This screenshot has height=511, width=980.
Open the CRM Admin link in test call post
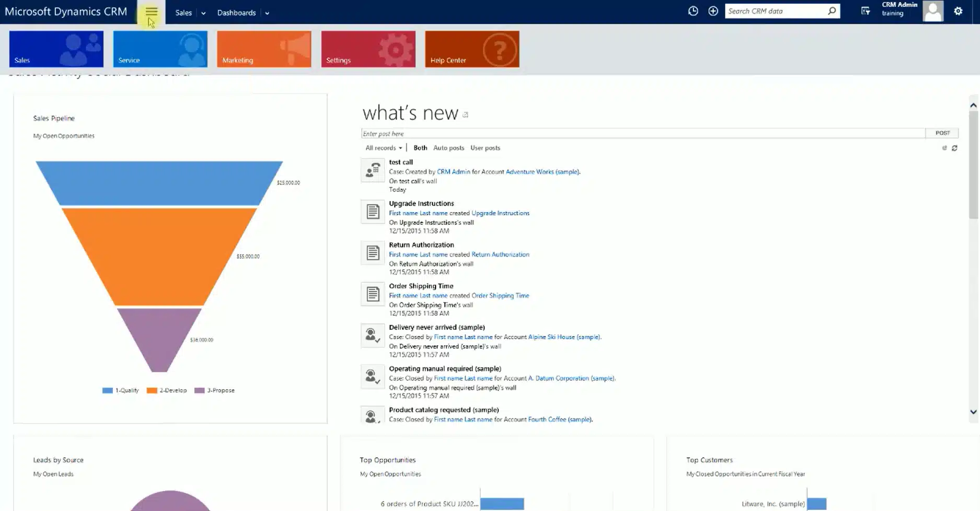453,171
